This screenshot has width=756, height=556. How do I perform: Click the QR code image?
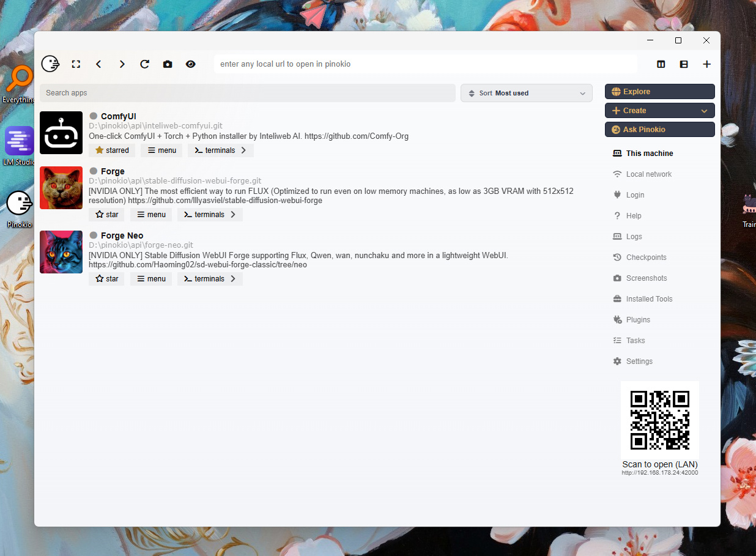(660, 420)
